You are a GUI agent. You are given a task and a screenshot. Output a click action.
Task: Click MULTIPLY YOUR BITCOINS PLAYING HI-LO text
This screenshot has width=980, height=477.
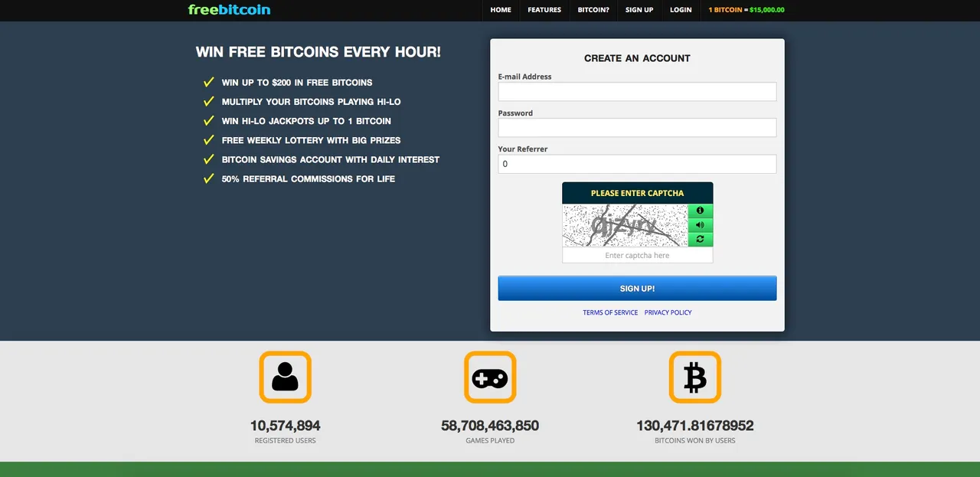[x=312, y=102]
